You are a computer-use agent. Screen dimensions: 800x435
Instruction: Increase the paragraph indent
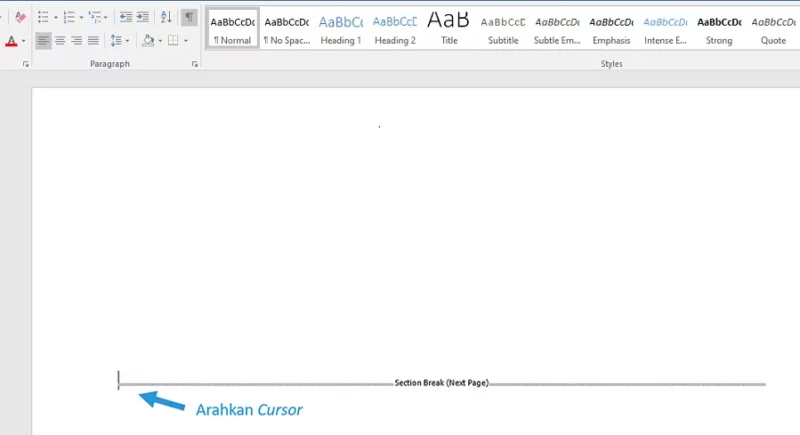coord(143,17)
